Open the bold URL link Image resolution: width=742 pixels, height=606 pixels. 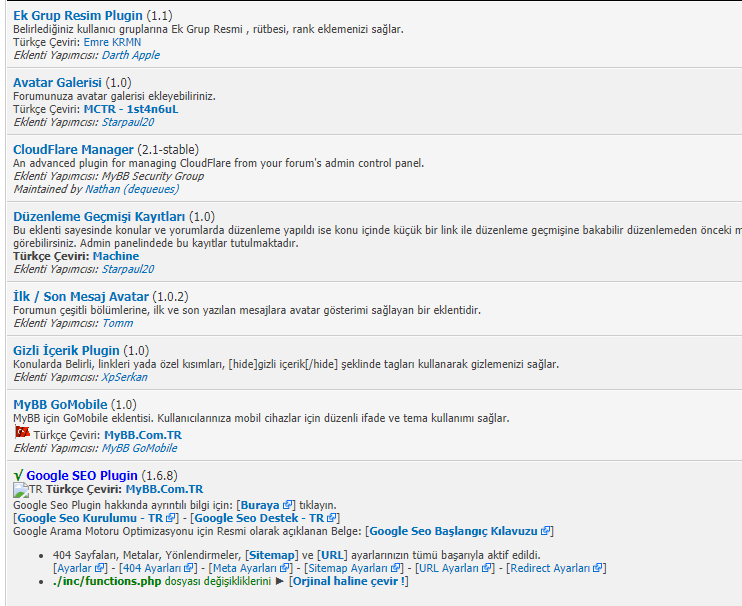pos(332,555)
